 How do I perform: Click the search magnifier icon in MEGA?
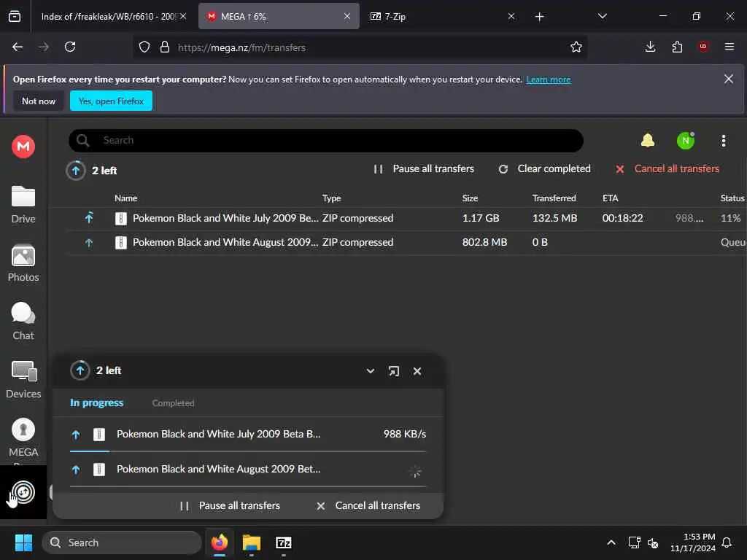[83, 141]
